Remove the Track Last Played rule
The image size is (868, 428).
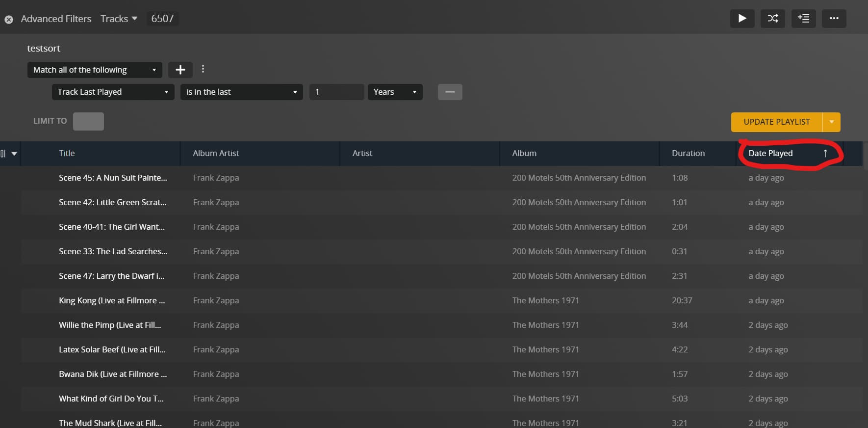(x=450, y=92)
